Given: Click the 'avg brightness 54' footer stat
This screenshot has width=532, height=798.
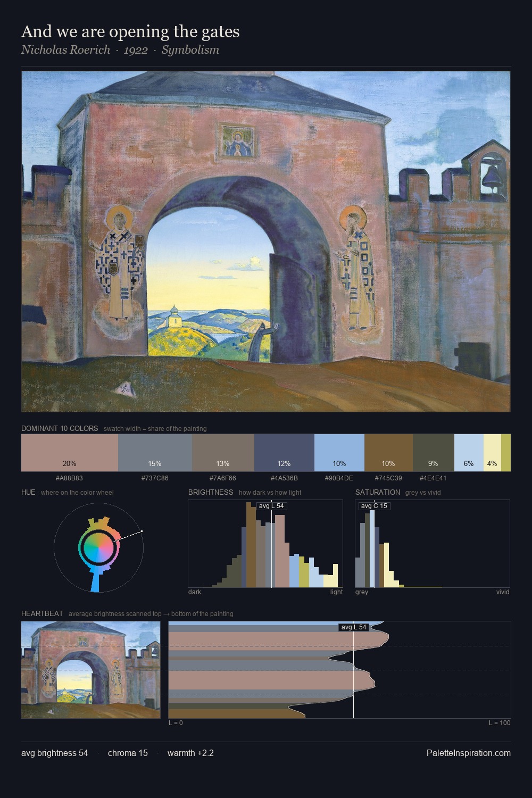Looking at the screenshot, I should pyautogui.click(x=55, y=753).
